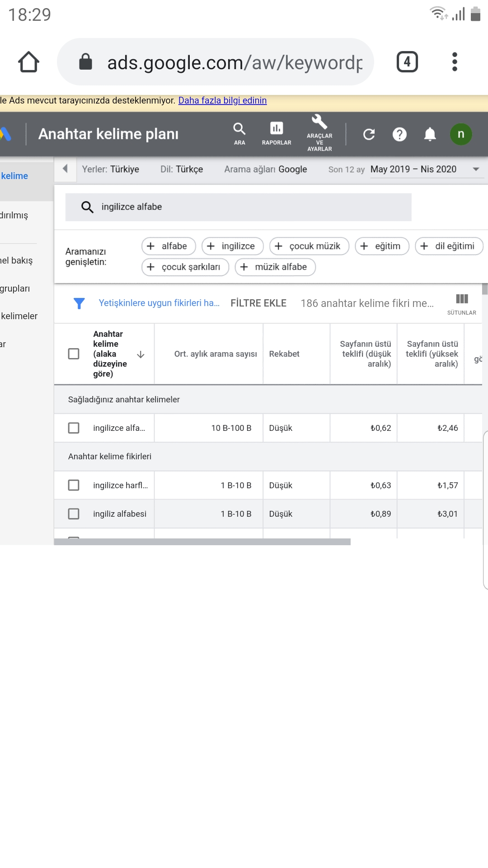The width and height of the screenshot is (488, 868).
Task: Click the vertical scrollbar thumb at right
Action: (x=485, y=289)
